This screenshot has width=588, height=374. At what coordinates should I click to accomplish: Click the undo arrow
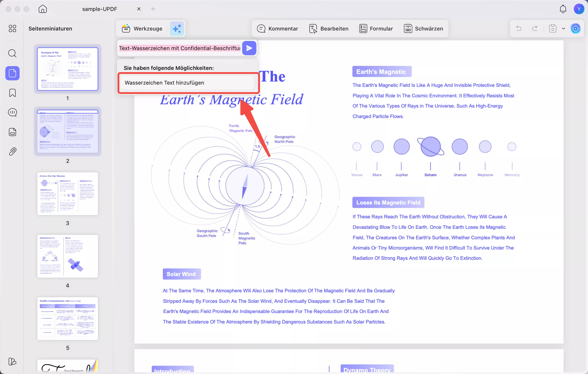519,28
